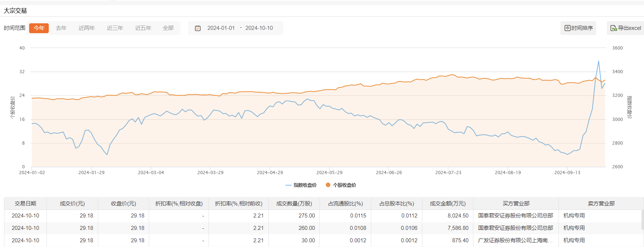The width and height of the screenshot is (644, 247).
Task: Click the 成交金额(万元) column header
Action: (x=448, y=204)
